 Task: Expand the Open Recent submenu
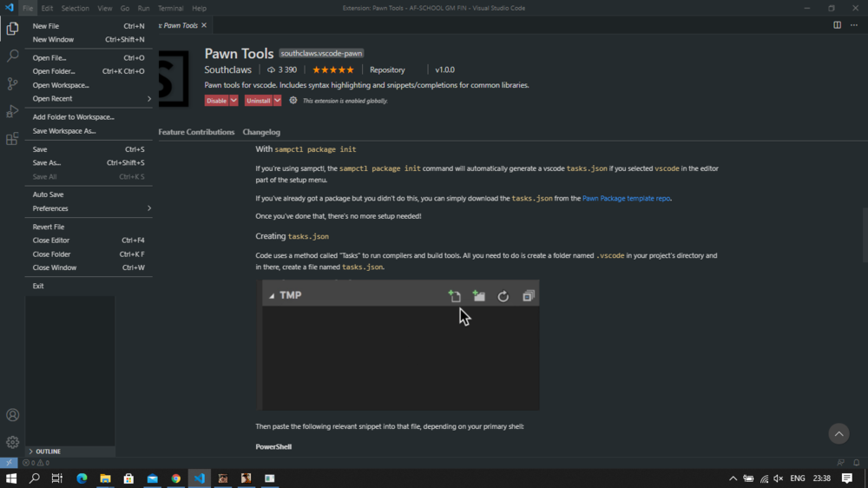coord(89,99)
